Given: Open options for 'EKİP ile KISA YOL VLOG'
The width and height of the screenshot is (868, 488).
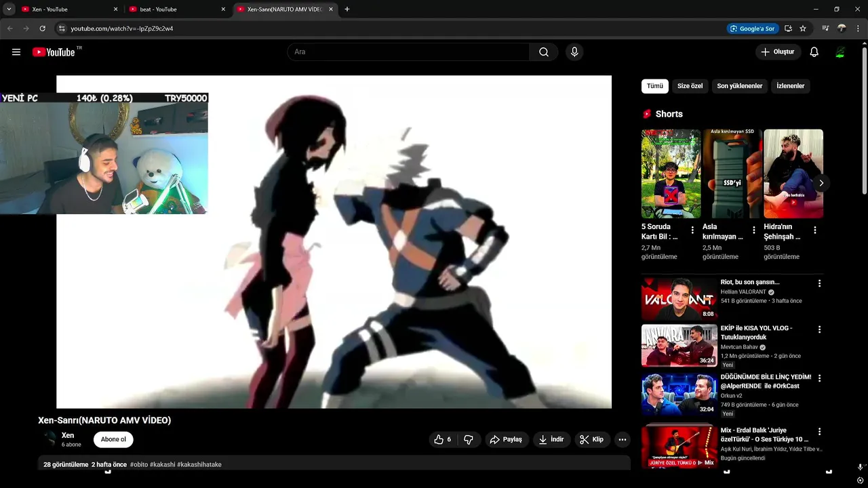Looking at the screenshot, I should (819, 329).
